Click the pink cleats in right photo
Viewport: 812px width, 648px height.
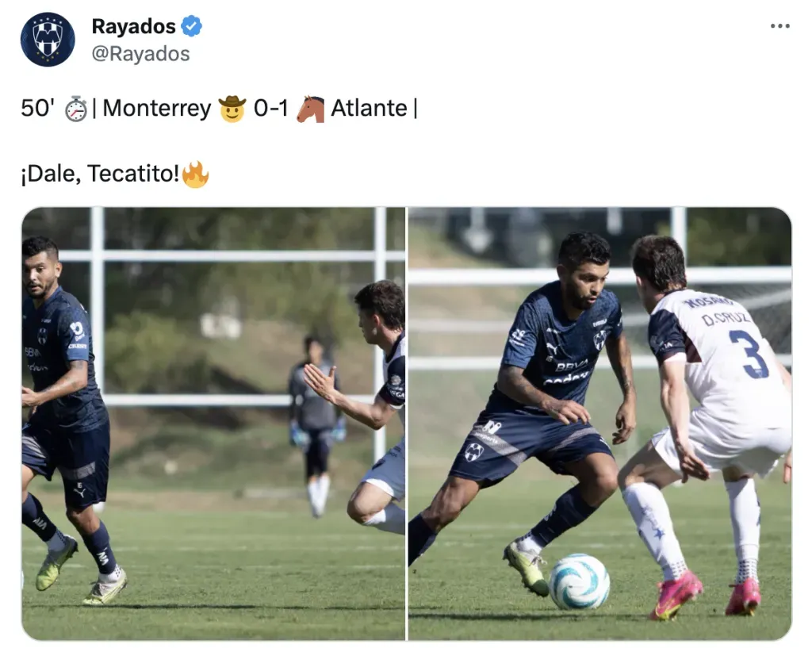pos(704,596)
